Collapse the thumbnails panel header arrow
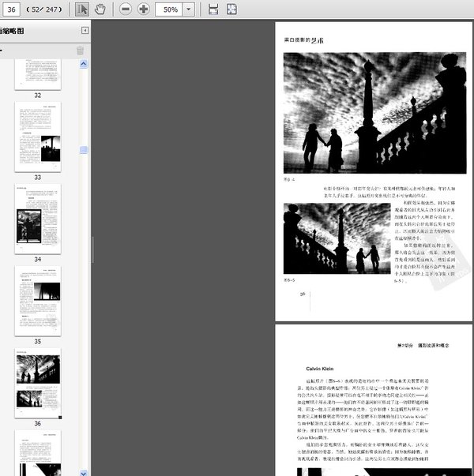Viewport: 474px width, 476px height. point(85,30)
